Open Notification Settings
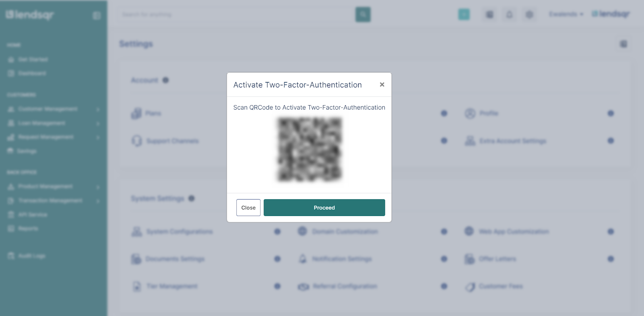This screenshot has width=644, height=316. (x=335, y=259)
